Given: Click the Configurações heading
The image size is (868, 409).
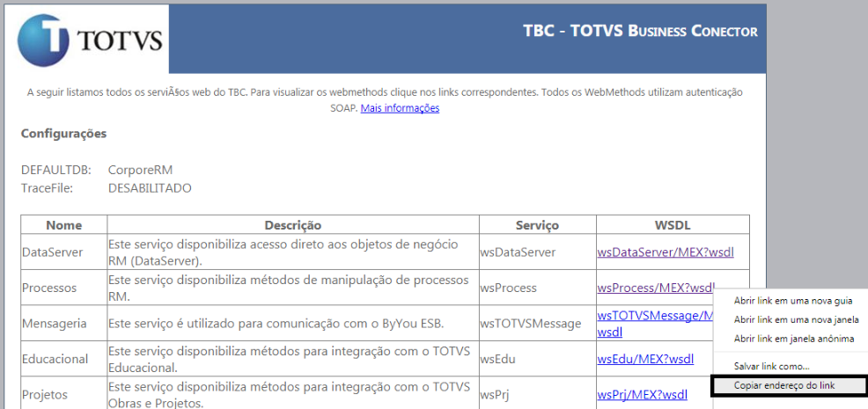Looking at the screenshot, I should click(x=63, y=134).
